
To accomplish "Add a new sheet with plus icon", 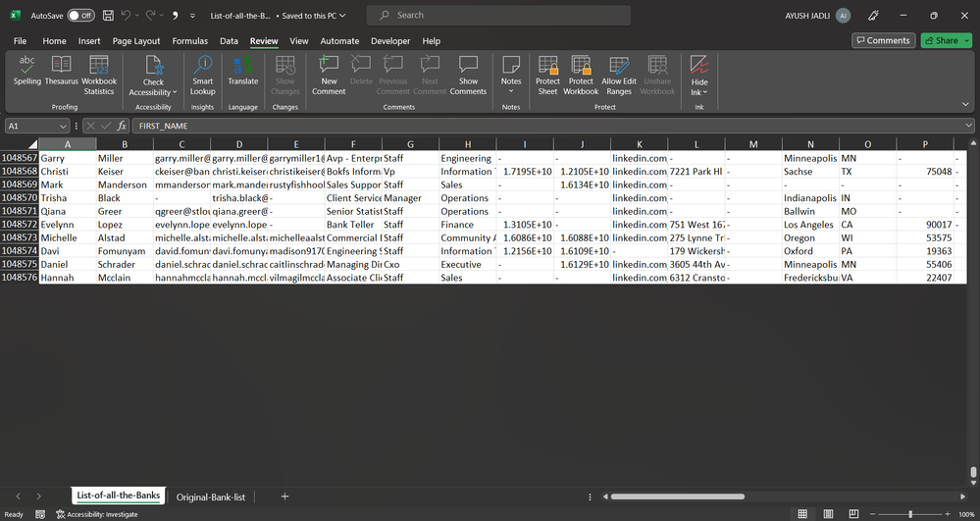I will click(284, 496).
